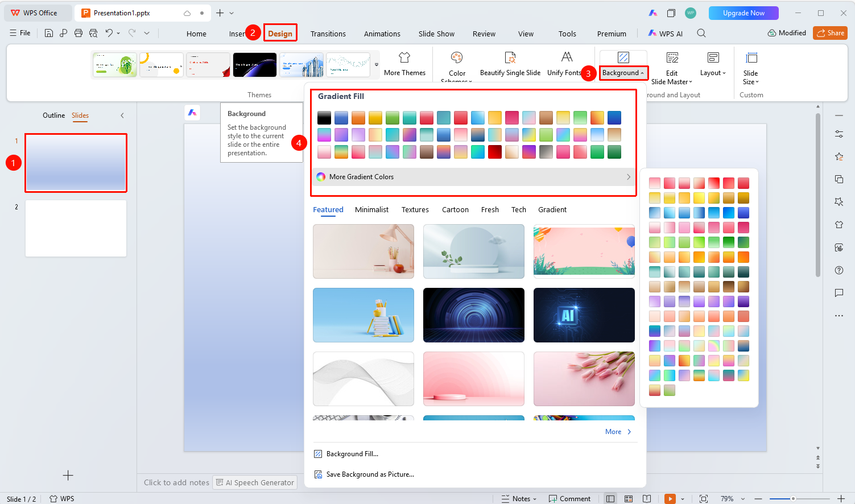Open Background Fill... option
This screenshot has width=855, height=504.
352,454
